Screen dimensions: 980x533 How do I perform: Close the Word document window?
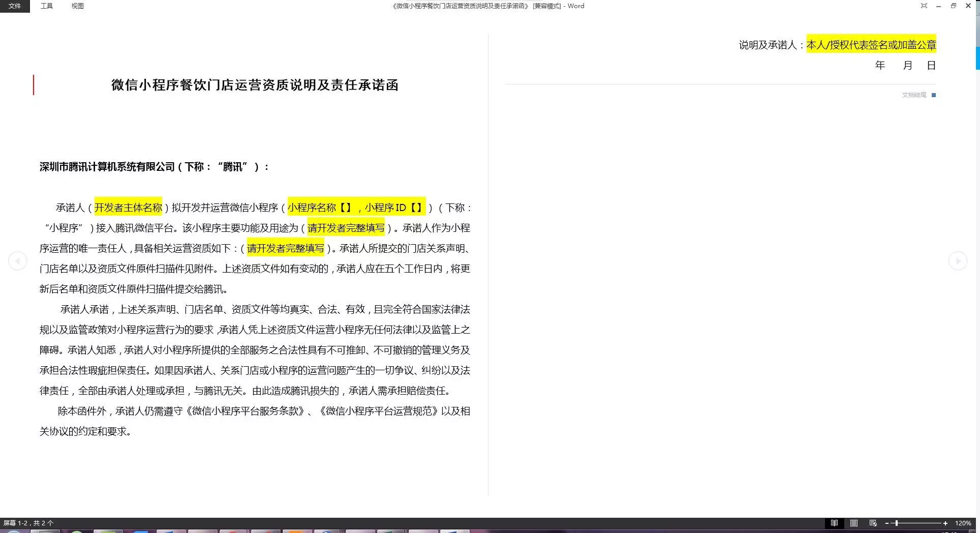(968, 6)
